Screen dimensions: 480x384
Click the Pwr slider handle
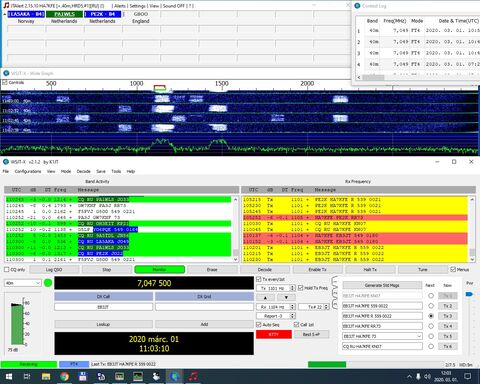469,294
